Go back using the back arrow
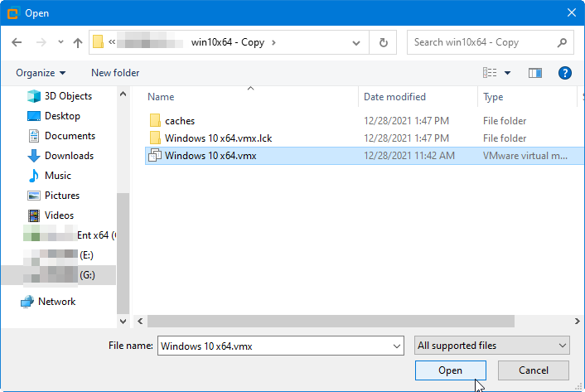 pos(17,42)
